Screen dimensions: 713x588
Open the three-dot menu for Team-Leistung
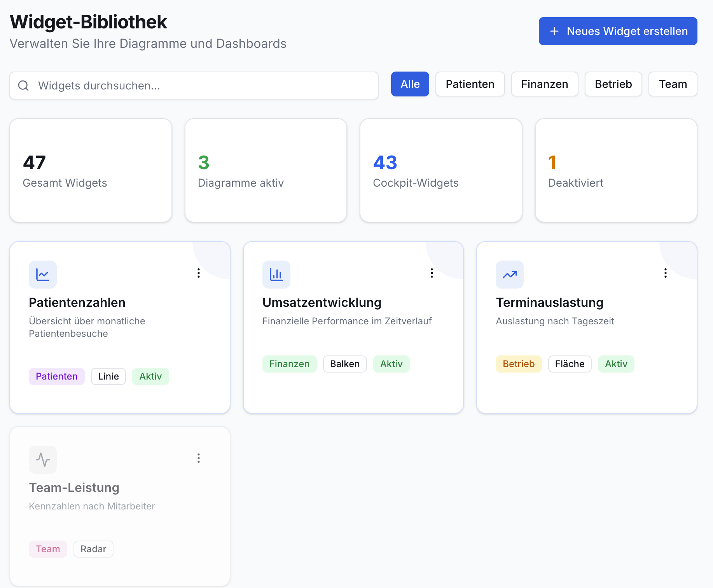199,458
